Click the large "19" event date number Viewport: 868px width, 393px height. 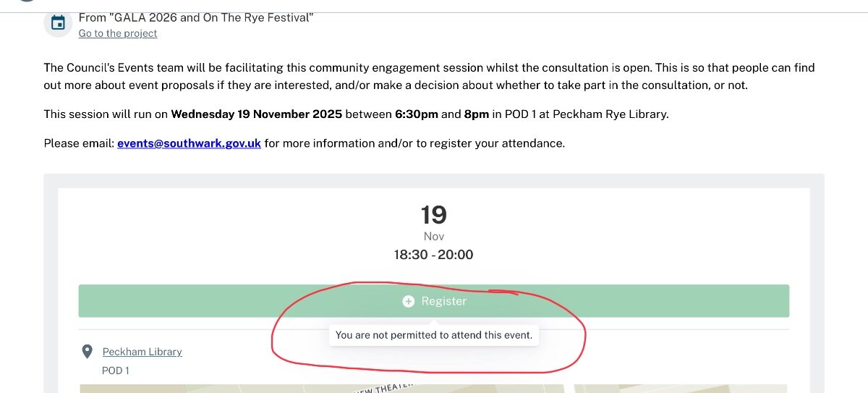pos(434,215)
